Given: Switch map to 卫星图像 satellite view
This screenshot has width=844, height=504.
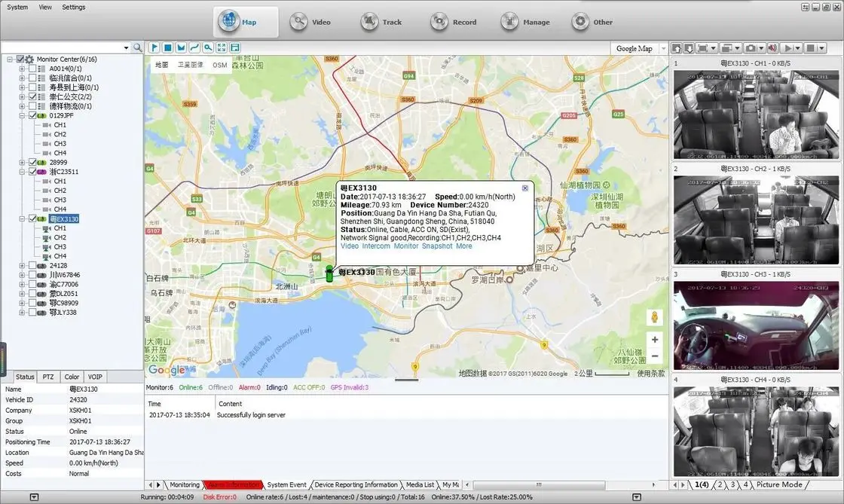Looking at the screenshot, I should click(x=191, y=65).
